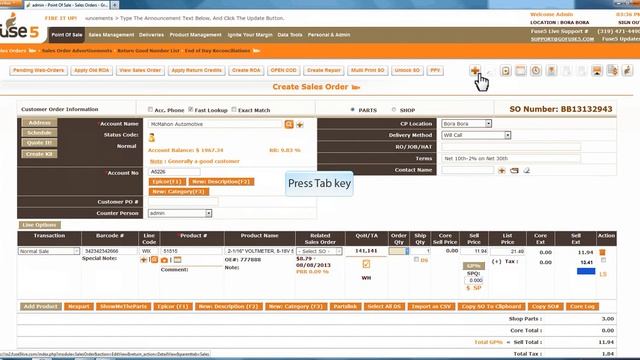Click the magnifier search icon beside Account Name

289,124
